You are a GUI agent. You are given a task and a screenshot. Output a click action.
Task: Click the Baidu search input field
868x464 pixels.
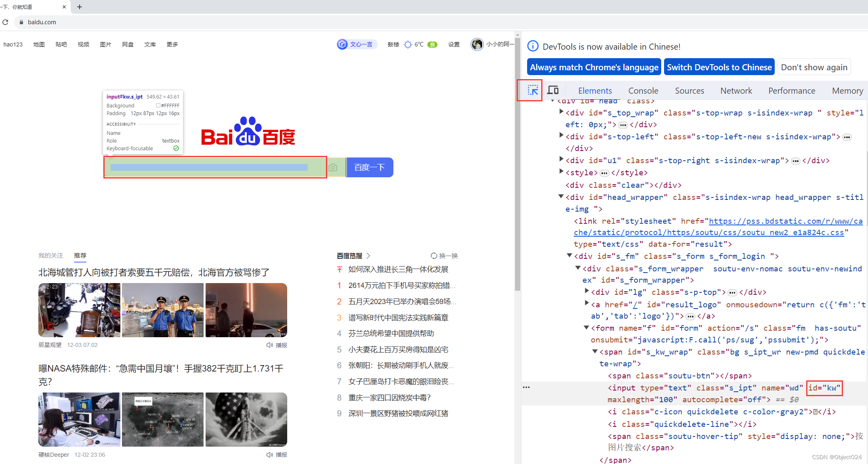[215, 167]
